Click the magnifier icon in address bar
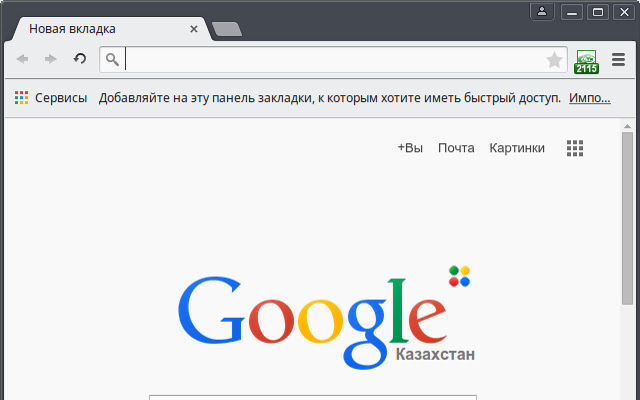 coord(112,60)
